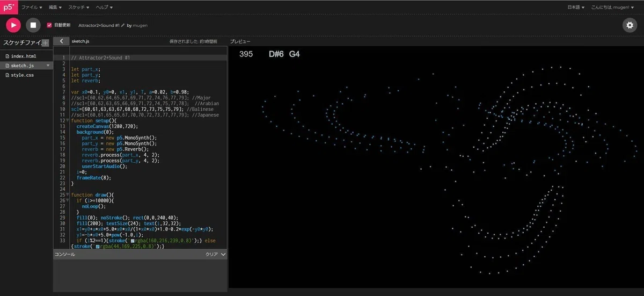The image size is (644, 296).
Task: Collapse the コンソール panel chevron
Action: click(x=223, y=254)
